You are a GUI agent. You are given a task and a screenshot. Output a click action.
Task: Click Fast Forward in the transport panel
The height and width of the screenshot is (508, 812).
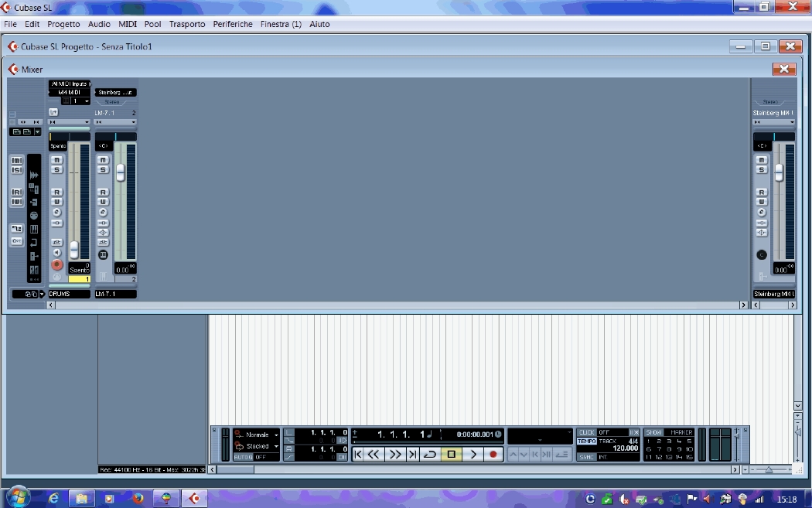point(395,454)
